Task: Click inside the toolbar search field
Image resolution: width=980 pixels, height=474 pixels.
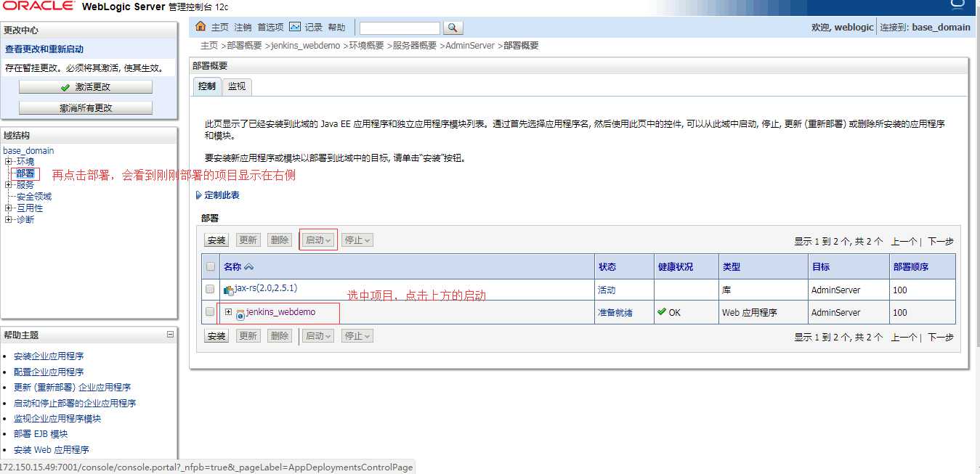Action: (400, 28)
